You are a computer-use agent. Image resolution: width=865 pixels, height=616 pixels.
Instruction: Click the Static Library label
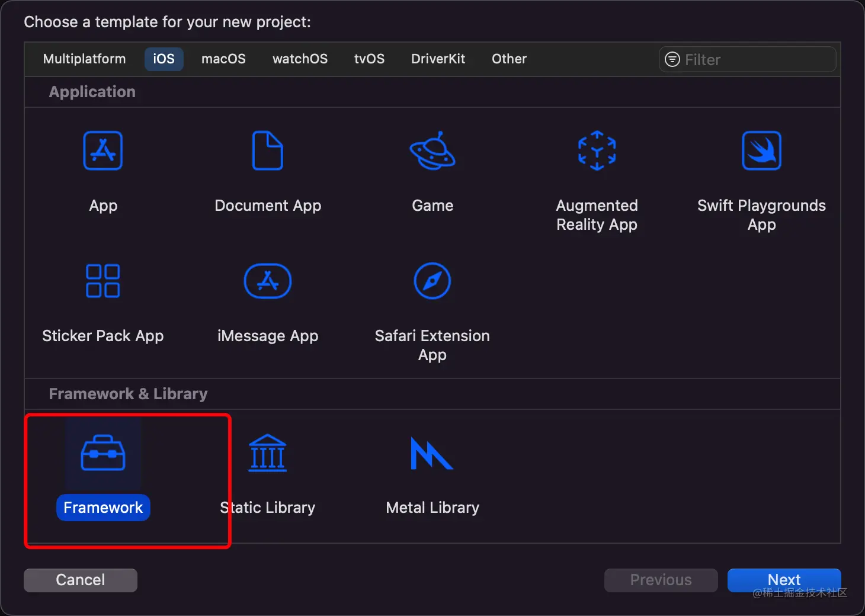268,508
